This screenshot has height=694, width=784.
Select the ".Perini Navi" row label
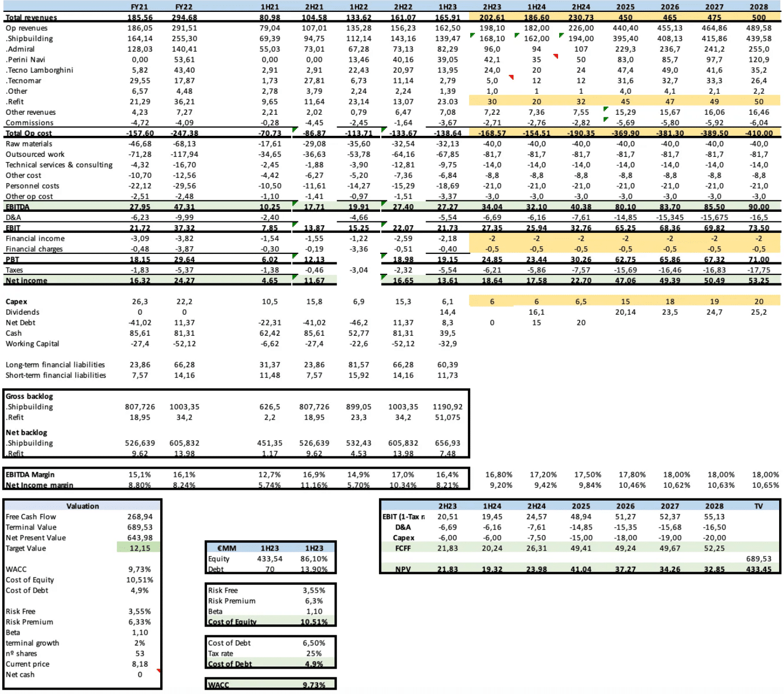pos(25,60)
